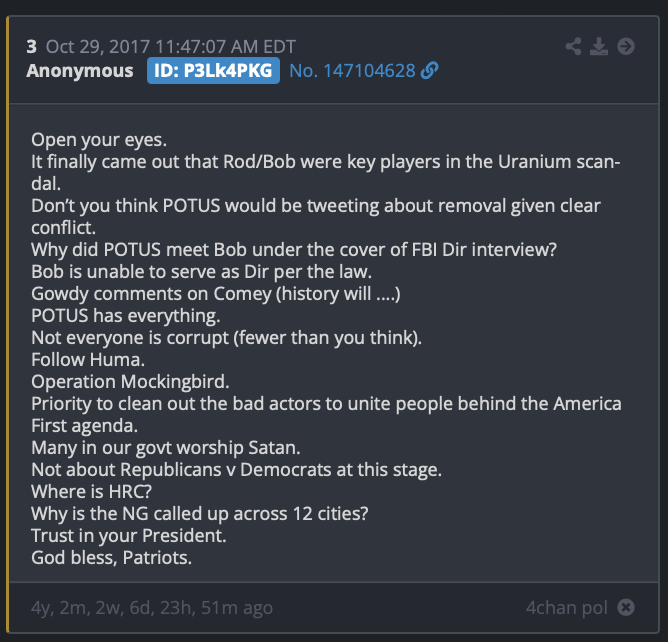Click the closing line "God bless, Patriots."

tap(112, 558)
